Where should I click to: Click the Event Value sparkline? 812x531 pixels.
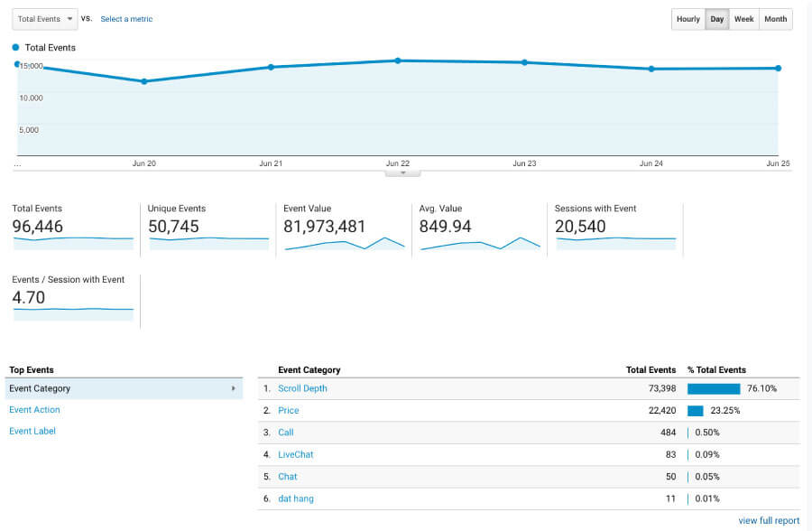tap(345, 244)
